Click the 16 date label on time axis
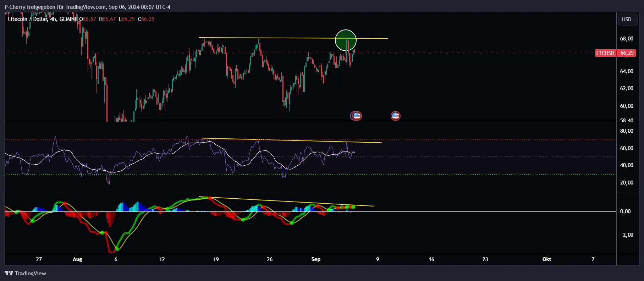The image size is (644, 281). pos(431,259)
